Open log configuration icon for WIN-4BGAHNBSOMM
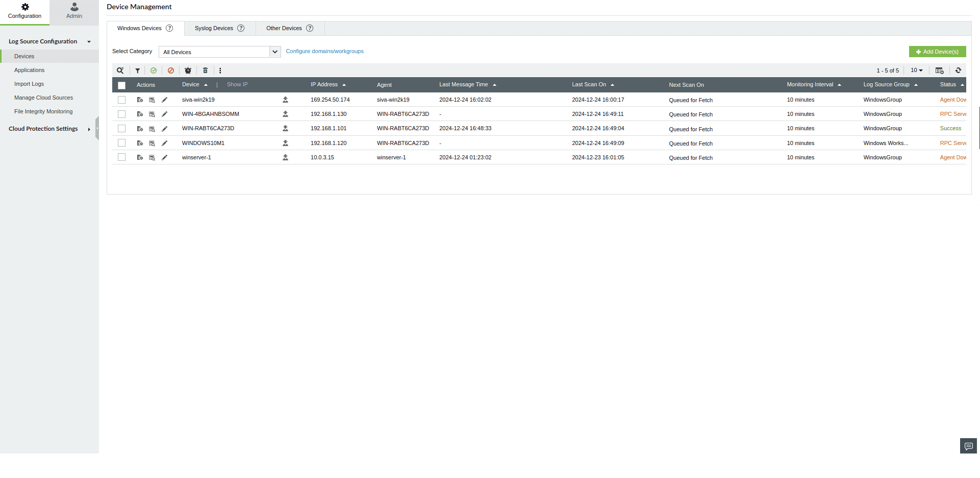The width and height of the screenshot is (980, 478). coord(140,114)
